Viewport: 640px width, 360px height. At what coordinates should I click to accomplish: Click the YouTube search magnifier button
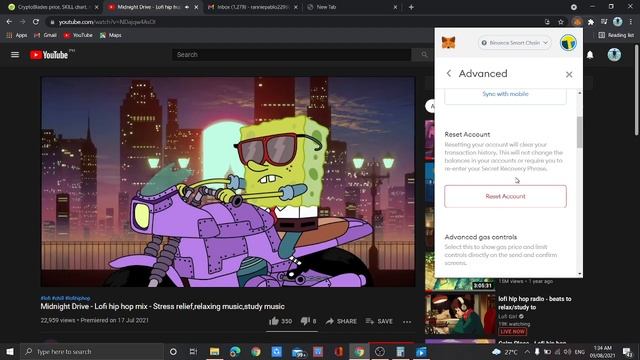click(424, 54)
